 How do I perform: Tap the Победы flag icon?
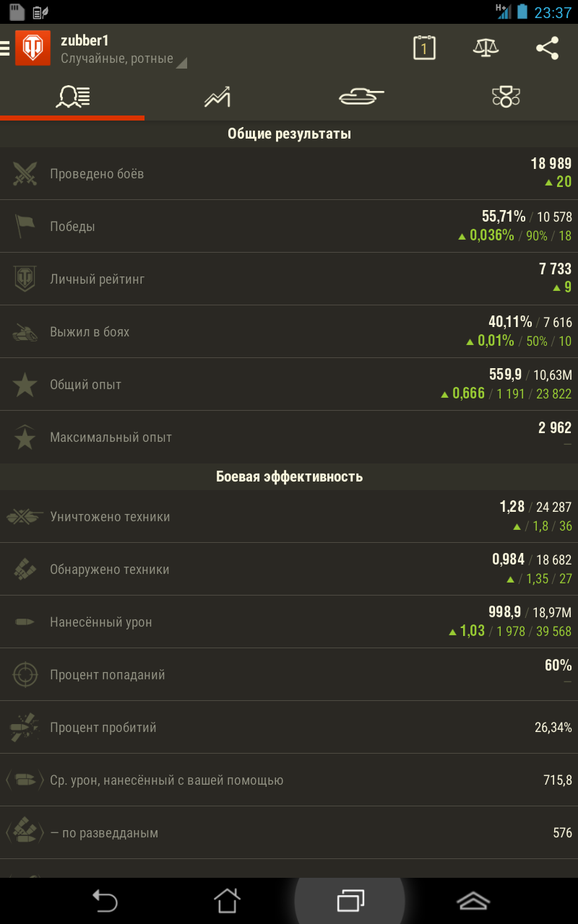click(25, 227)
